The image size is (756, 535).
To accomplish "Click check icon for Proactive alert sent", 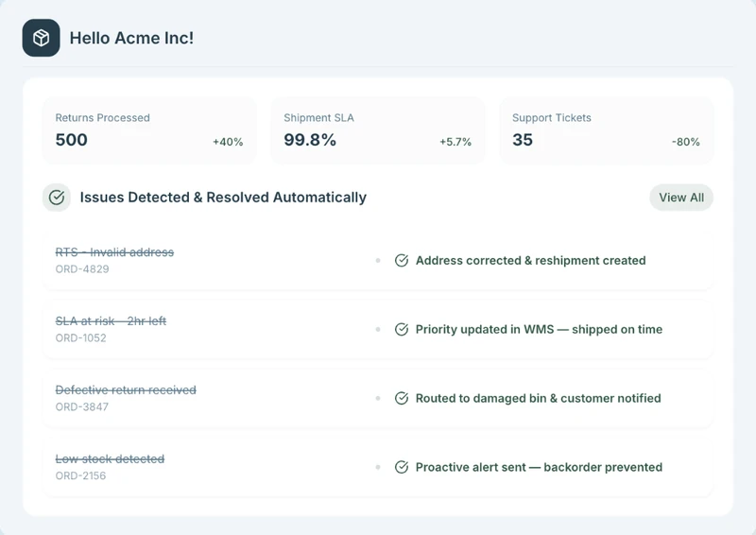I will pyautogui.click(x=402, y=467).
